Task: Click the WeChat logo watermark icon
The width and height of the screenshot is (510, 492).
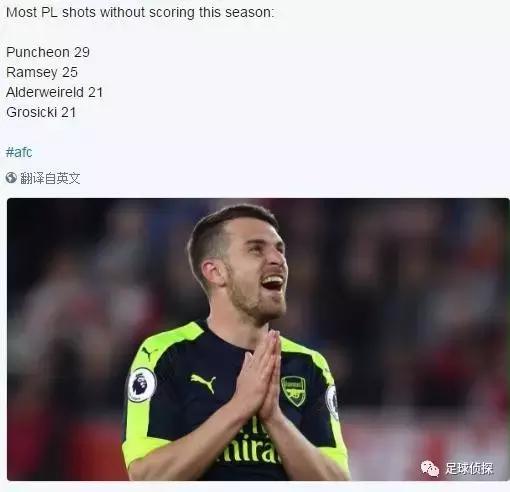Action: (430, 468)
